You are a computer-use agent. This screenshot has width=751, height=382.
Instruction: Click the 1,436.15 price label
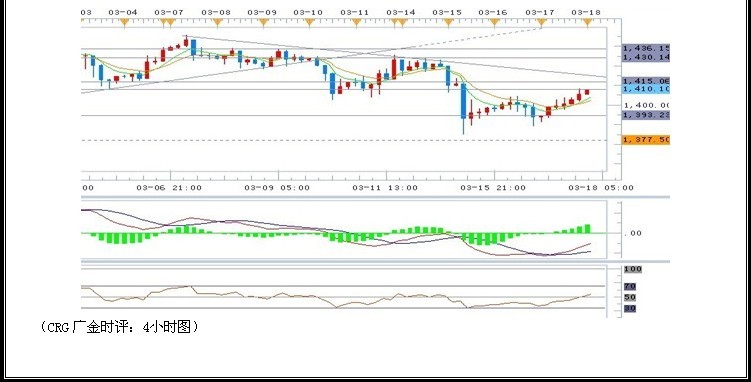(646, 48)
